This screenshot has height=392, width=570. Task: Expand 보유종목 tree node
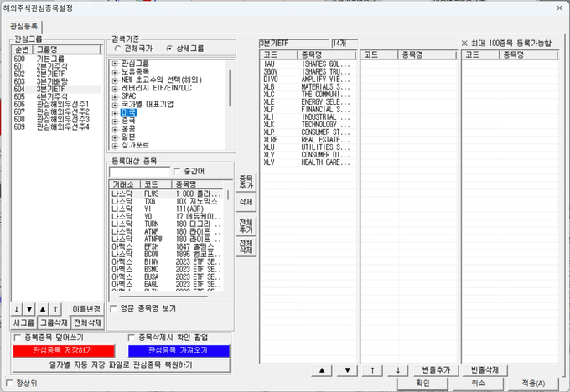pyautogui.click(x=115, y=72)
